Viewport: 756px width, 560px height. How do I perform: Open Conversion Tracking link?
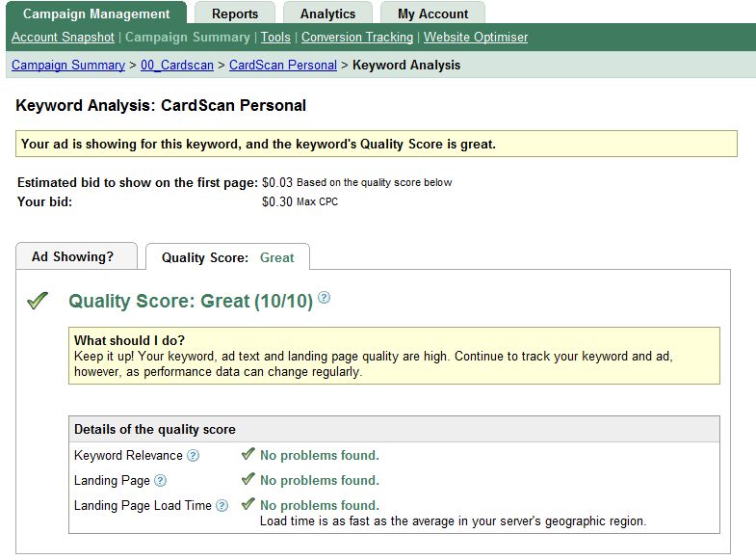[356, 38]
